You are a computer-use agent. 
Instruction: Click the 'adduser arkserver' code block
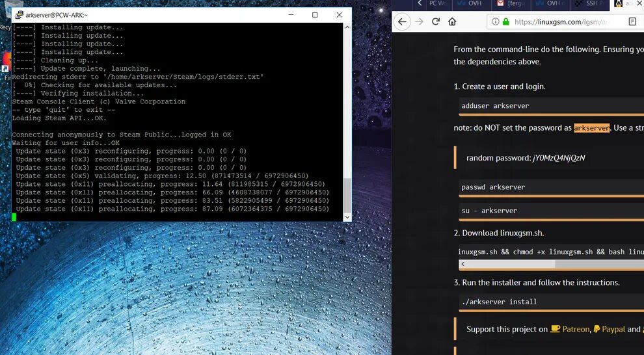coord(551,106)
